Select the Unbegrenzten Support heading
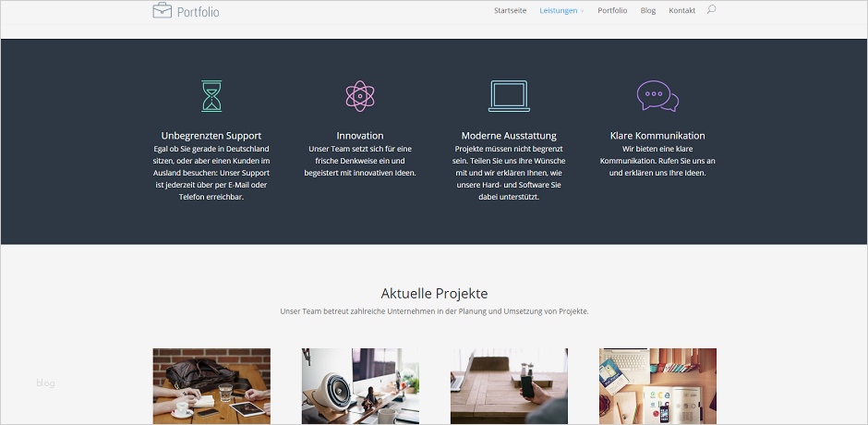Image resolution: width=868 pixels, height=425 pixels. point(211,136)
